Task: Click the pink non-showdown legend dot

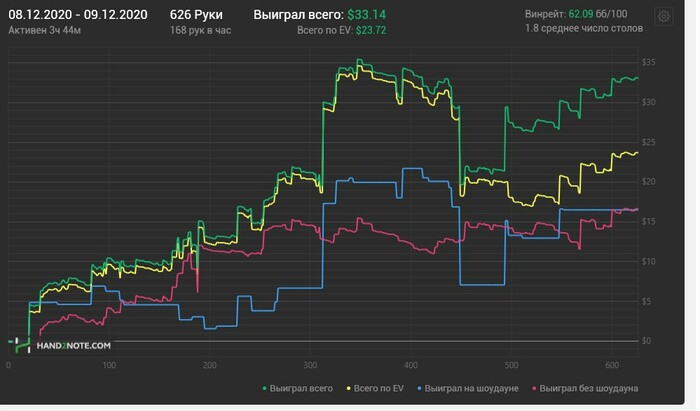Action: [x=534, y=387]
